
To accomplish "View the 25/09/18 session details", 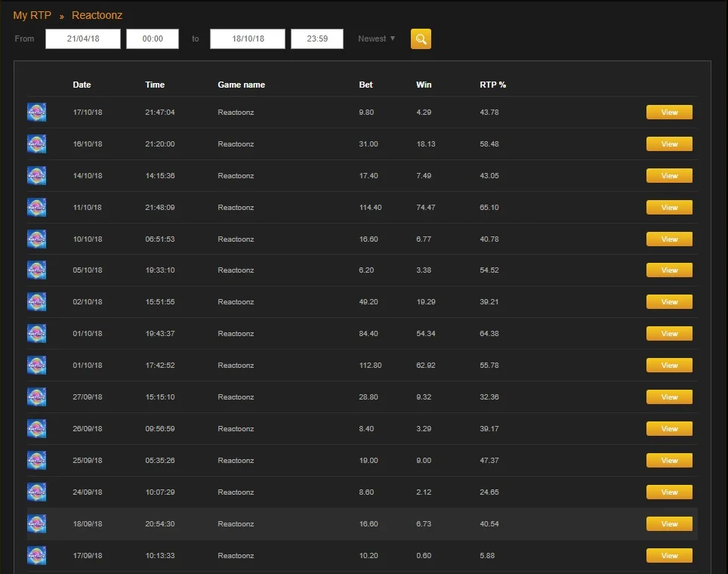I will pyautogui.click(x=669, y=460).
